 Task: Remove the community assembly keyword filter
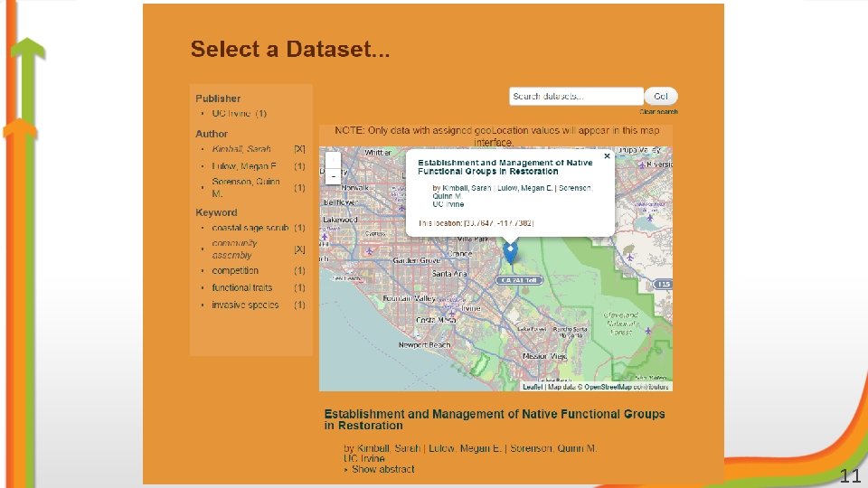(299, 249)
